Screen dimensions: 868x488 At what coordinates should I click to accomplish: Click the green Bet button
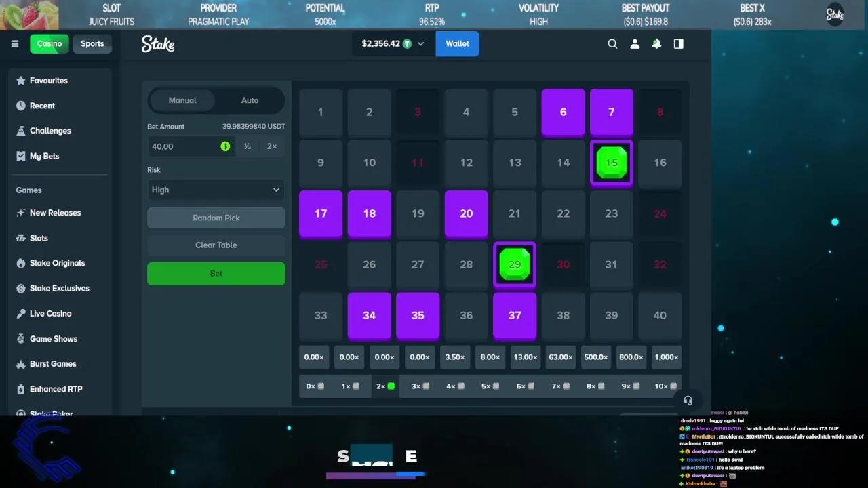[x=216, y=274]
